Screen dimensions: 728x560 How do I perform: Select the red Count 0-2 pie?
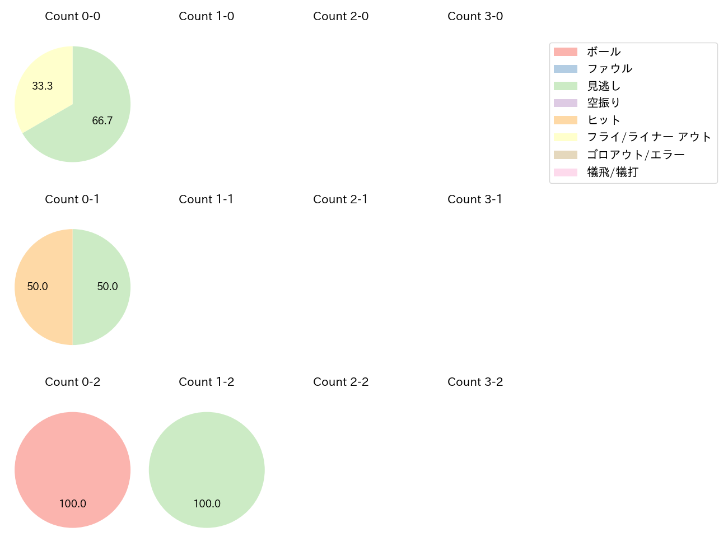(72, 469)
